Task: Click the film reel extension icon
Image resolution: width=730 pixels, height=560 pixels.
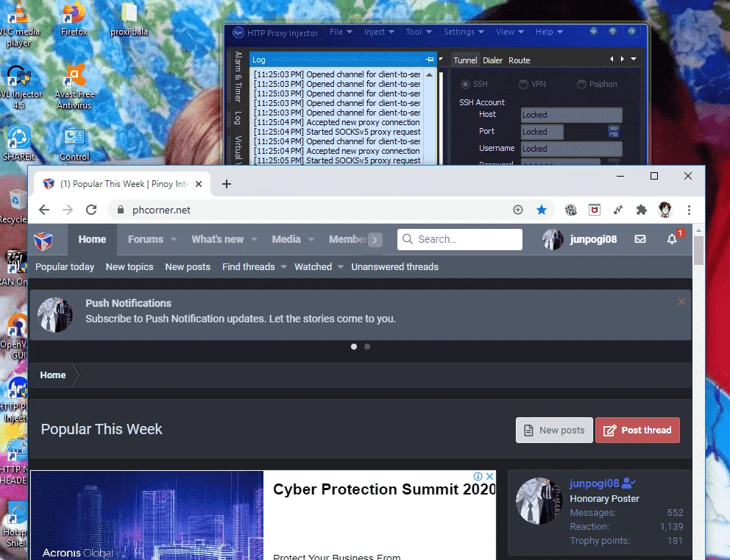Action: point(571,210)
